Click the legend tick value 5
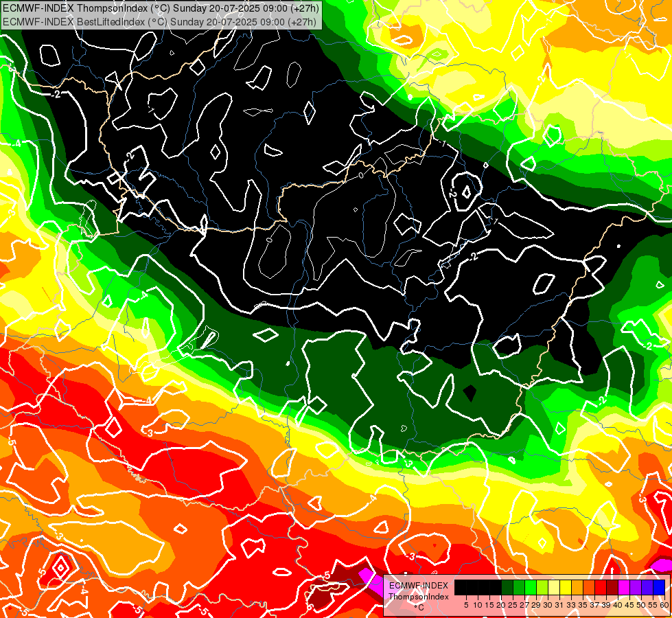This screenshot has width=672, height=618. (x=466, y=605)
